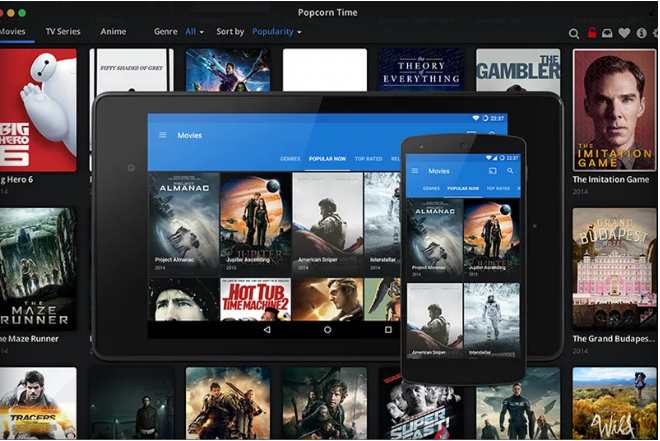Open The Grand Budapest Hotel poster
Viewport: 660px width, 441px height.
614,269
